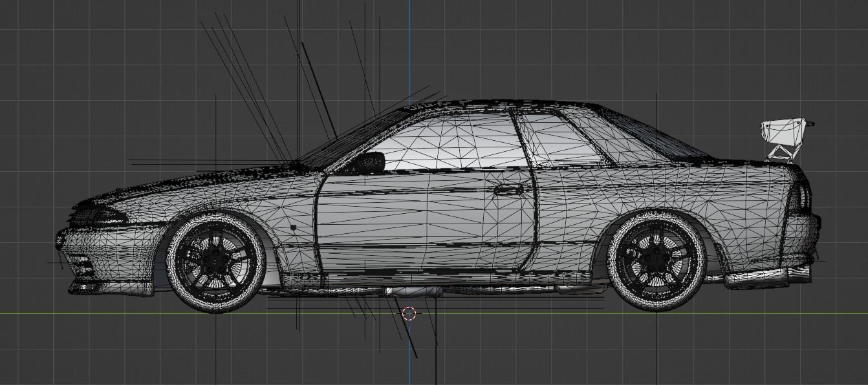Screen dimensions: 868x385
Task: Click the 3D cursor below the car
Action: pyautogui.click(x=409, y=313)
